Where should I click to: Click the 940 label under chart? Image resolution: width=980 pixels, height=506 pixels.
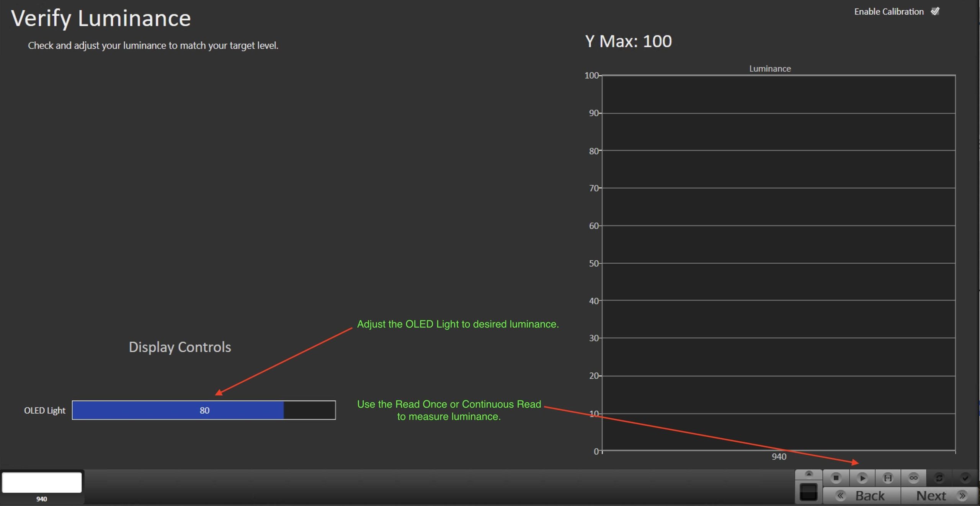click(779, 457)
